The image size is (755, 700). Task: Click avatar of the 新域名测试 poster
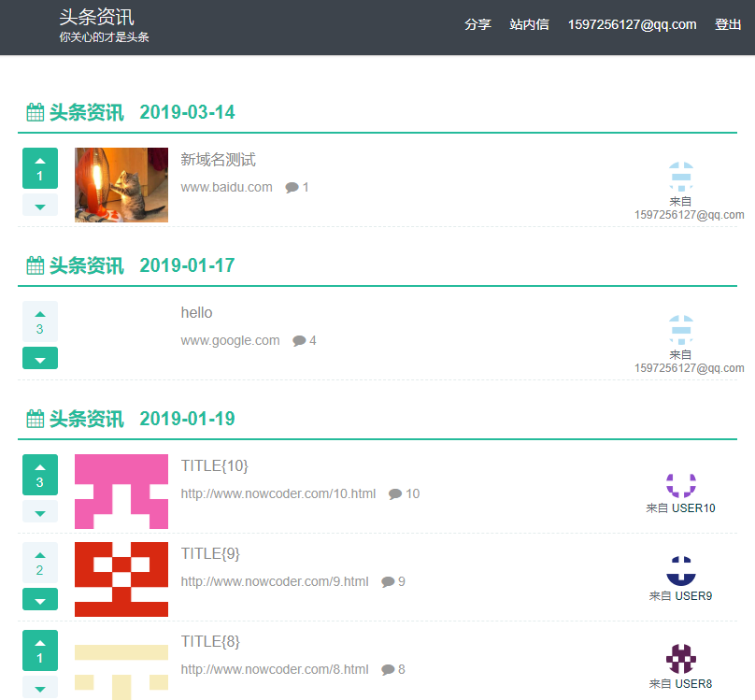point(681,176)
